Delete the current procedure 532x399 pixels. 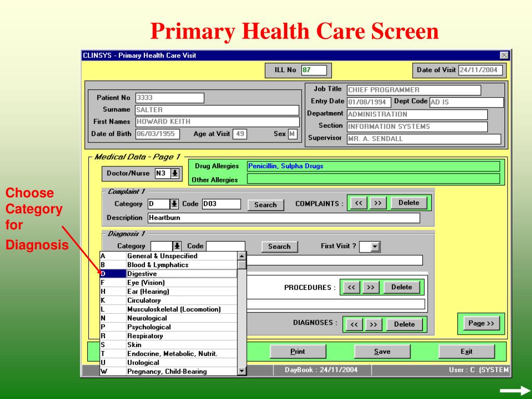pos(402,287)
